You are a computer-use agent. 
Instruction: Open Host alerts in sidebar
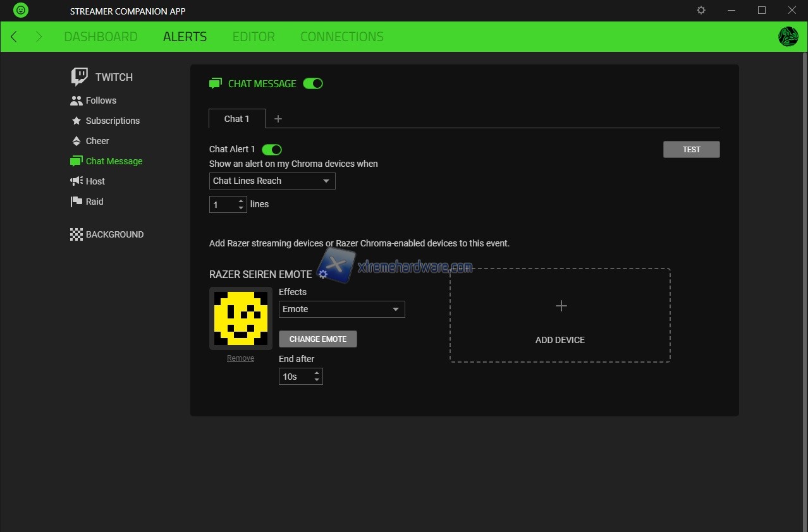pos(95,181)
